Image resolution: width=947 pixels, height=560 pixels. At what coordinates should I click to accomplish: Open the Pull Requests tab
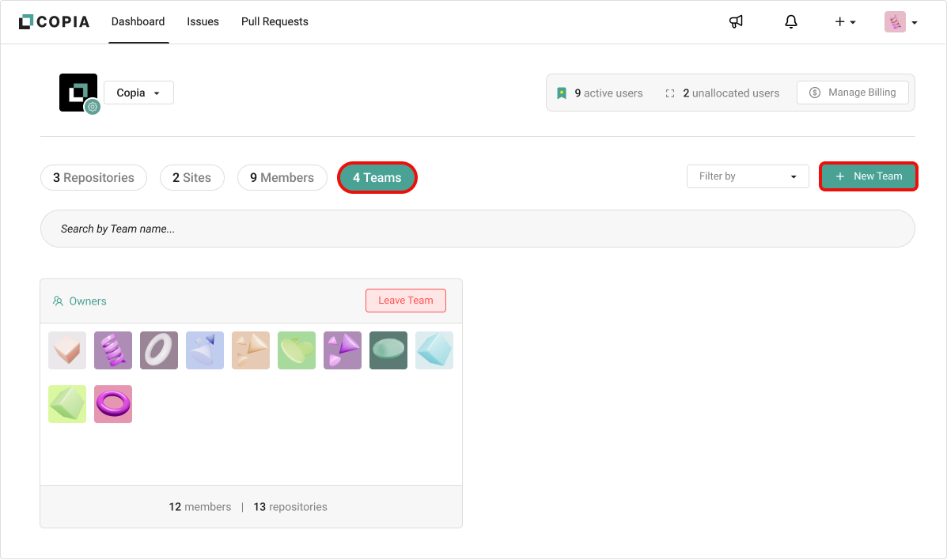point(275,22)
